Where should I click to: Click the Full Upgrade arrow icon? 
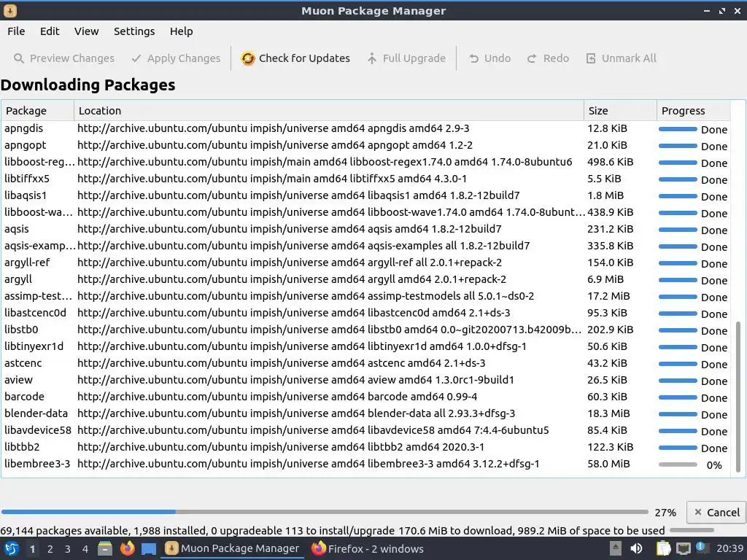pos(371,58)
